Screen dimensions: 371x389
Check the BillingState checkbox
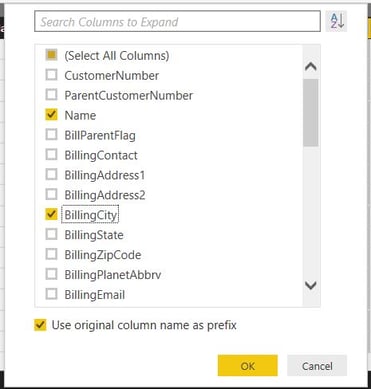[51, 234]
